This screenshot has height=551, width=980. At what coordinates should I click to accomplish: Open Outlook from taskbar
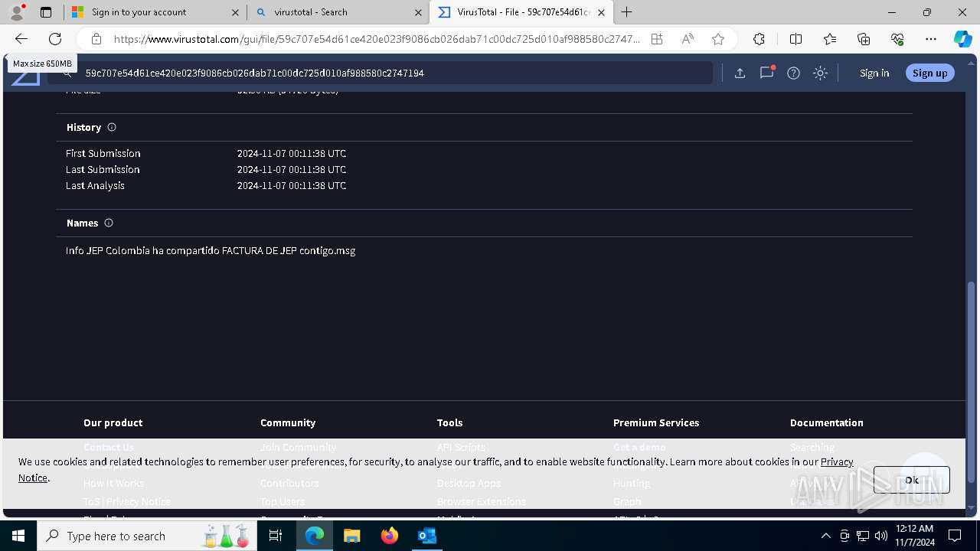click(426, 536)
